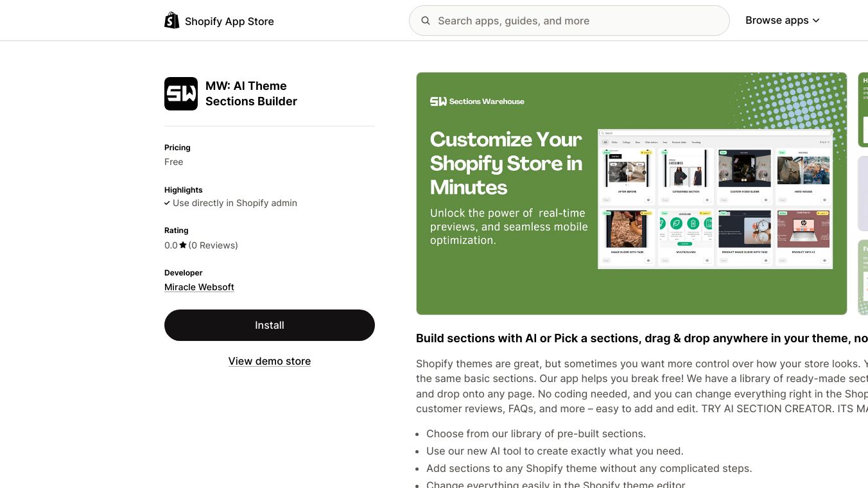Open the Customize Your Shopify Store screenshot
The image size is (868, 488).
pos(631,193)
